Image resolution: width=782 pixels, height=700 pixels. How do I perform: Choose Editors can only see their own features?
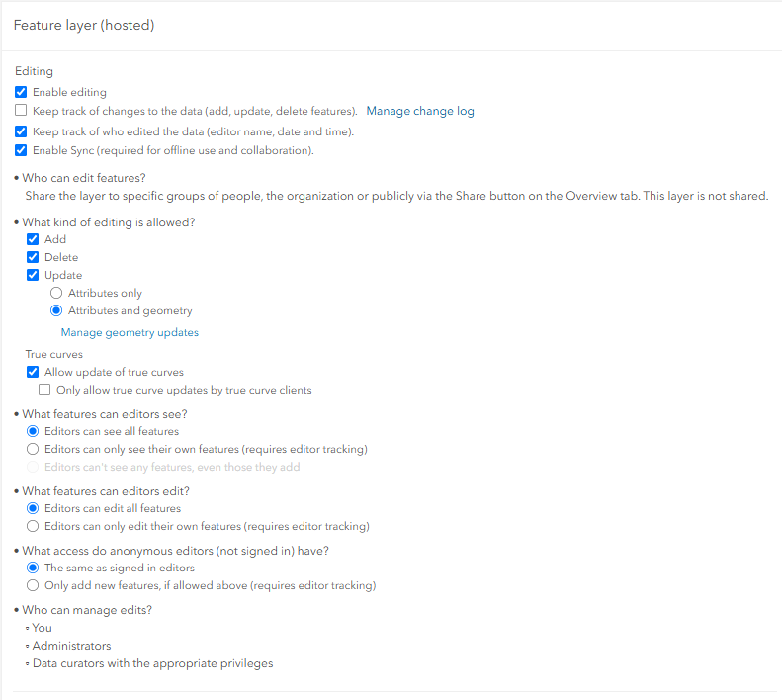(x=33, y=449)
